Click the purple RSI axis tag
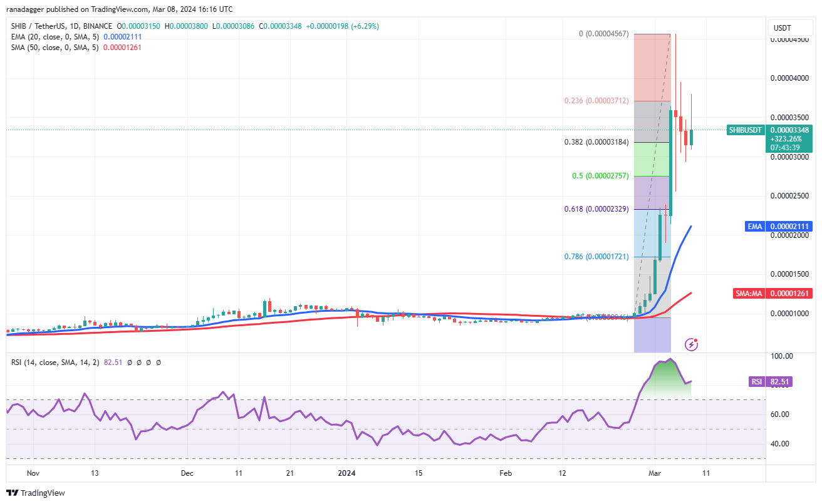Screen dimensions: 822x504 click(757, 381)
